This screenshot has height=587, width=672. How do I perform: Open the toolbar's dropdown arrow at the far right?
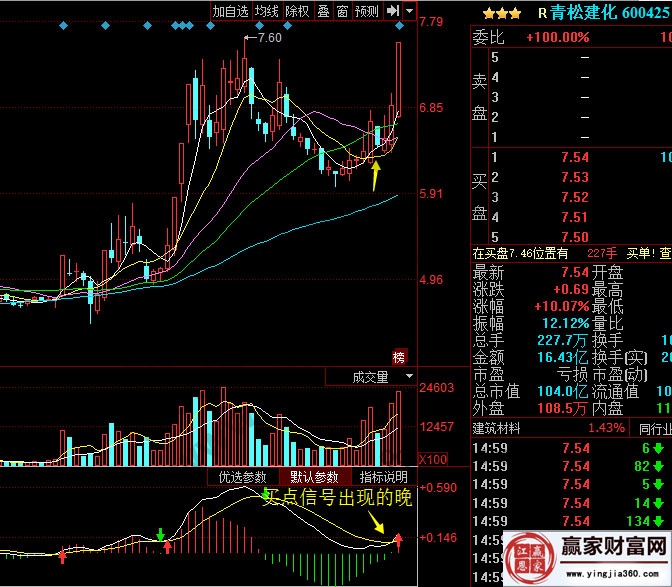pyautogui.click(x=409, y=11)
